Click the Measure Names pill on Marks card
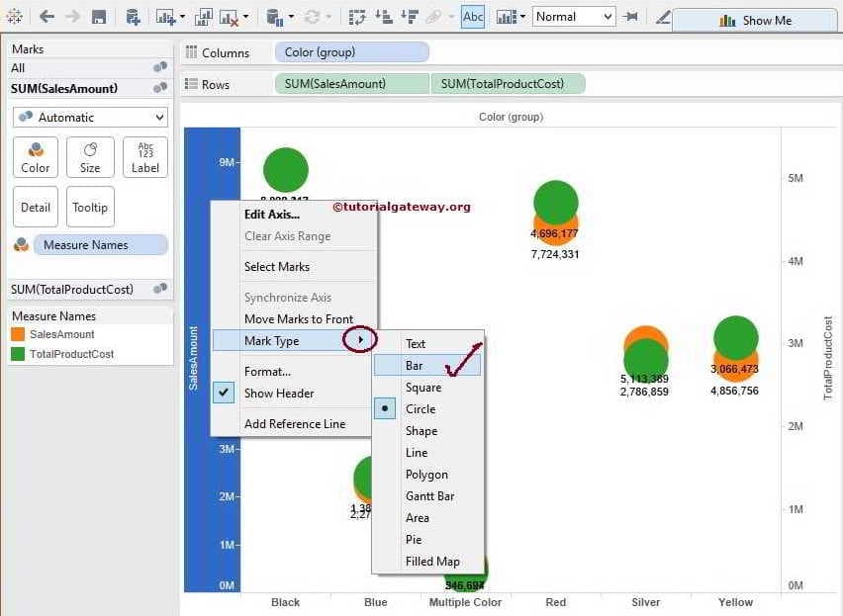The image size is (843, 616). click(x=101, y=245)
